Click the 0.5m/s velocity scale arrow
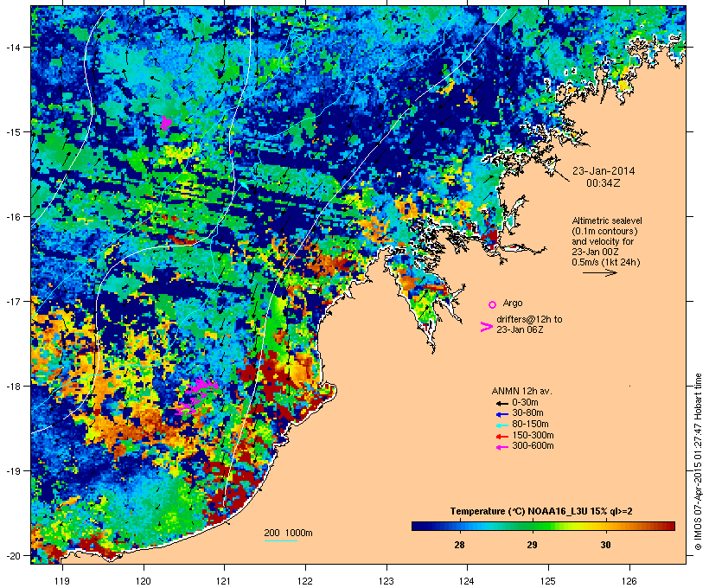The height and width of the screenshot is (588, 709). (x=599, y=272)
